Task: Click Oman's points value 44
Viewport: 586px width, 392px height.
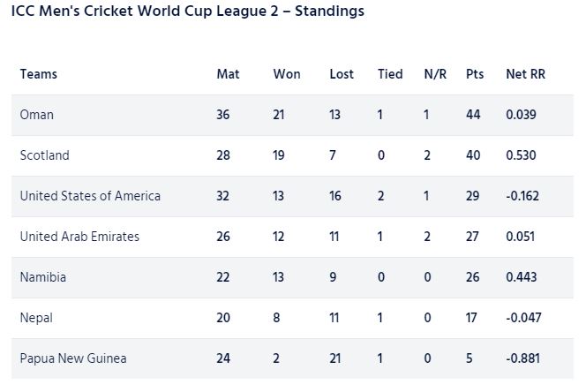Action: coord(473,115)
